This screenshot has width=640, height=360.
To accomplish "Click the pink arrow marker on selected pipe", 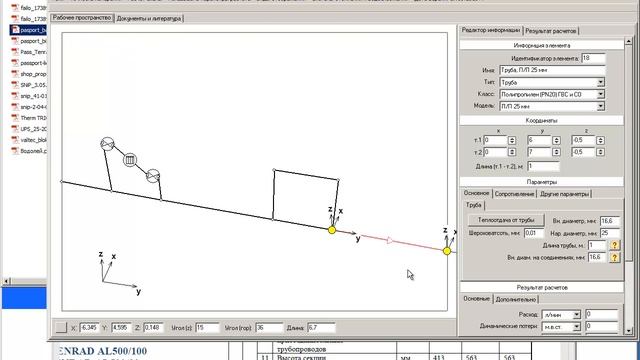I will 390,240.
